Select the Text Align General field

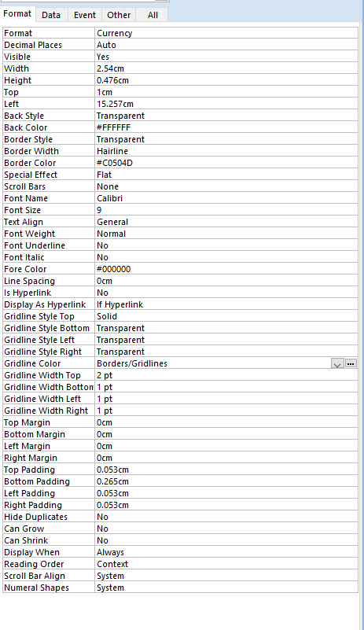point(226,222)
